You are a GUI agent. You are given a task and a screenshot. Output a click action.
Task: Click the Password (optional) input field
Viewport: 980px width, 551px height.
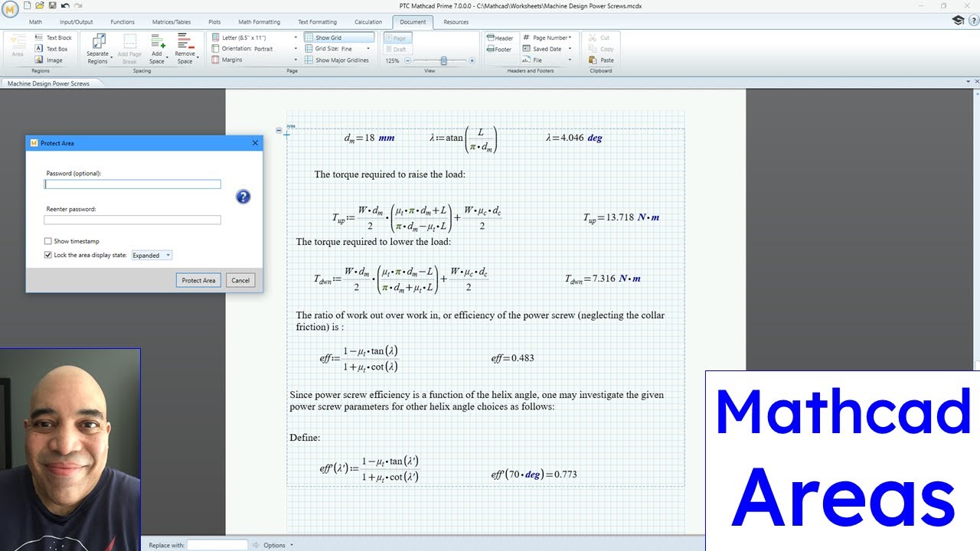tap(132, 184)
